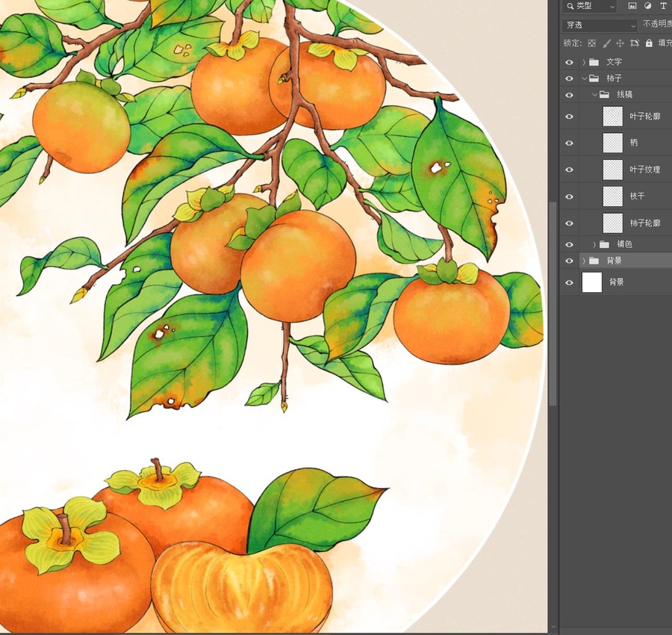Hide the 叶子轮廓 layer
The height and width of the screenshot is (635, 672).
click(569, 117)
